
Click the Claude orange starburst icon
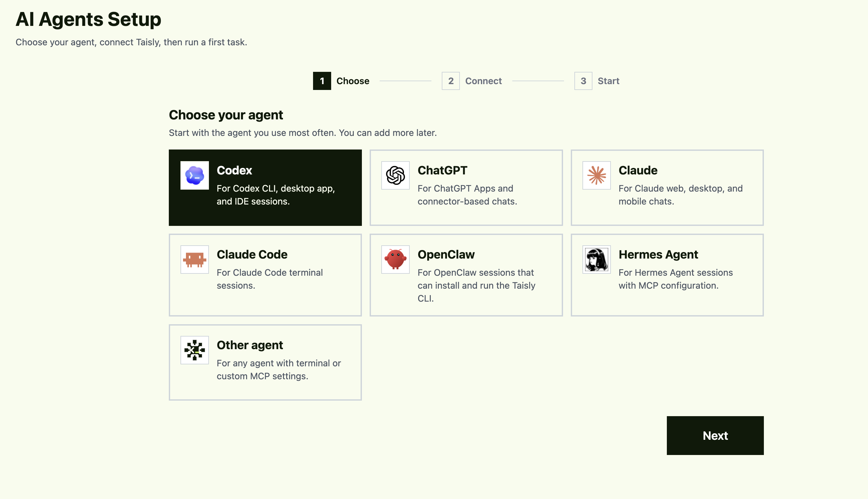pyautogui.click(x=596, y=175)
